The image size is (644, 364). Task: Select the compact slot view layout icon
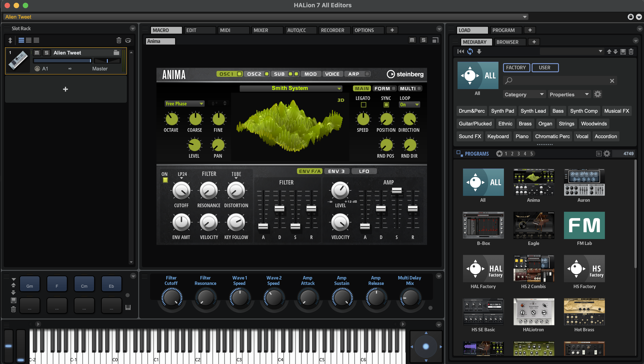[x=37, y=40]
